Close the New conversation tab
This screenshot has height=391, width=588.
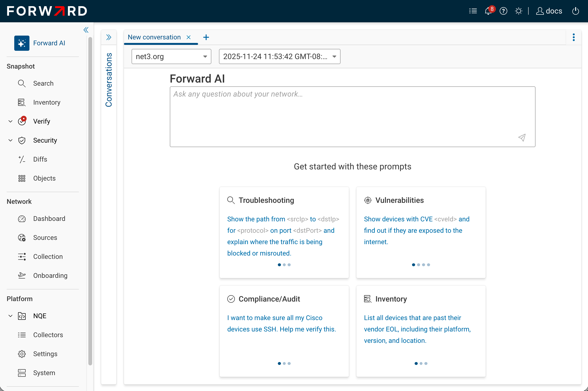click(189, 37)
